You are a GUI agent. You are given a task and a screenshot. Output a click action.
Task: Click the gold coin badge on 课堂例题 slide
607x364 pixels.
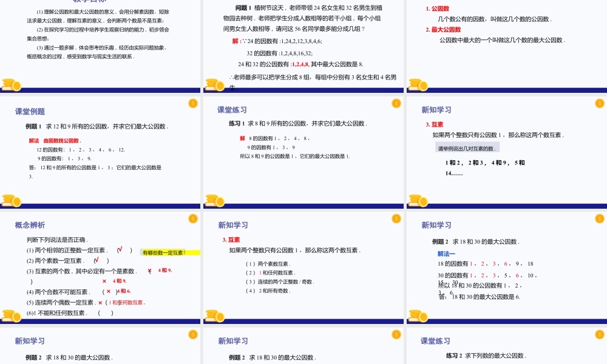point(192,104)
